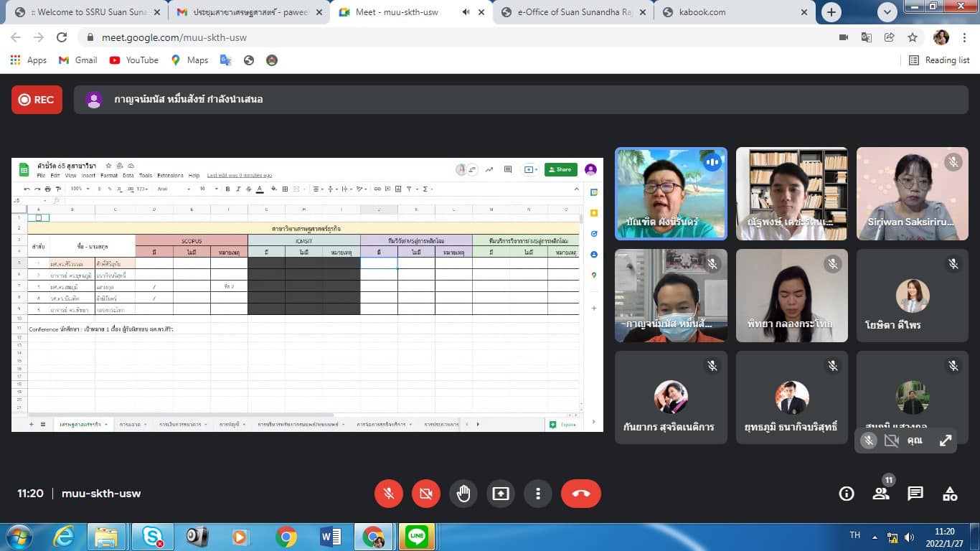Open meeting details info icon
The width and height of the screenshot is (980, 551).
click(x=847, y=494)
